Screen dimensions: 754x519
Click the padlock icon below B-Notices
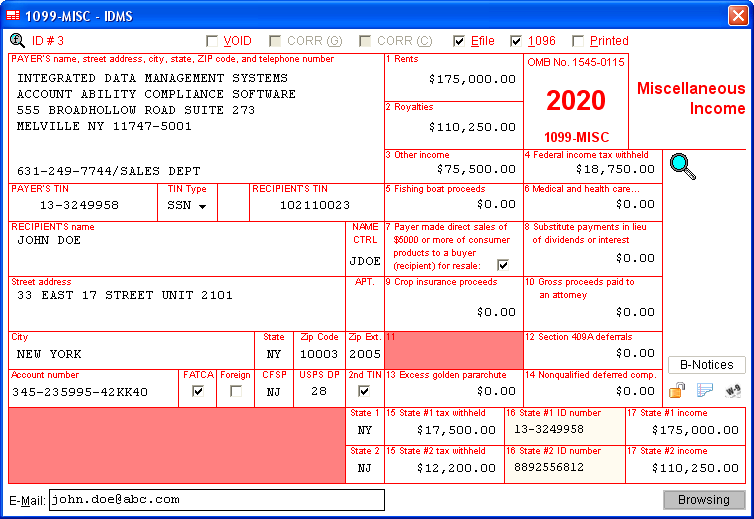[x=677, y=390]
